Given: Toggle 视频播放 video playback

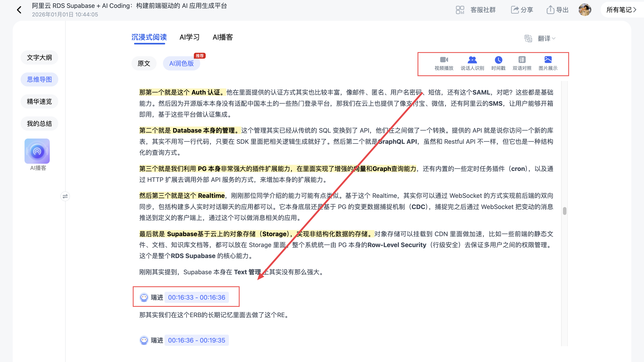Looking at the screenshot, I should (444, 63).
